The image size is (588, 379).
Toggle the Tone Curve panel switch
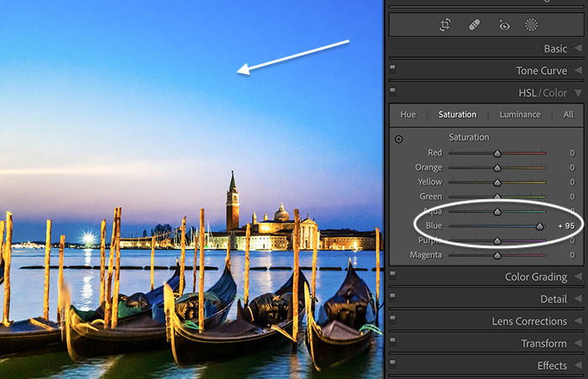(x=392, y=67)
